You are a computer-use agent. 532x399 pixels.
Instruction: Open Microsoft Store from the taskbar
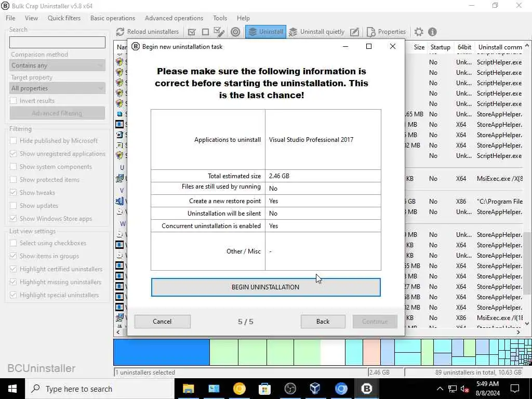click(264, 389)
